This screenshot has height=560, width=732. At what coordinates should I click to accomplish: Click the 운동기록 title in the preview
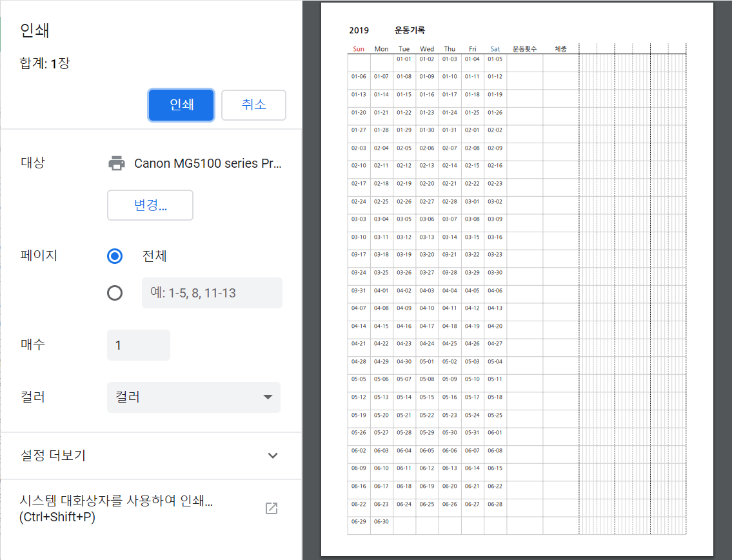tap(410, 30)
